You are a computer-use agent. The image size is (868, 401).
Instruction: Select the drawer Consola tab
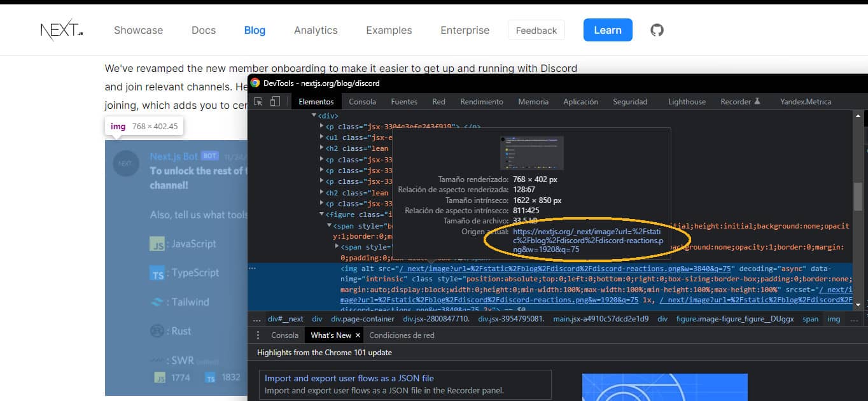coord(284,335)
